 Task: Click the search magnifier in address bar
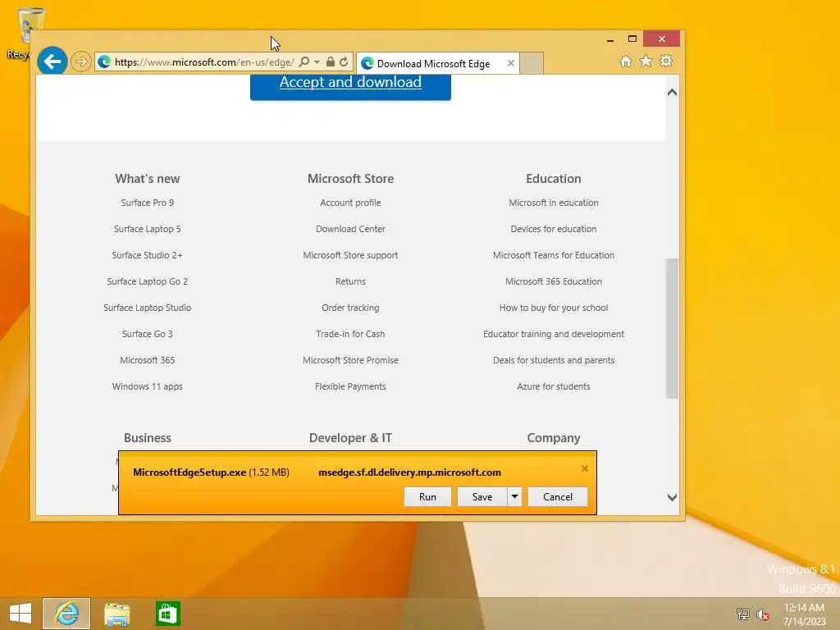tap(304, 62)
